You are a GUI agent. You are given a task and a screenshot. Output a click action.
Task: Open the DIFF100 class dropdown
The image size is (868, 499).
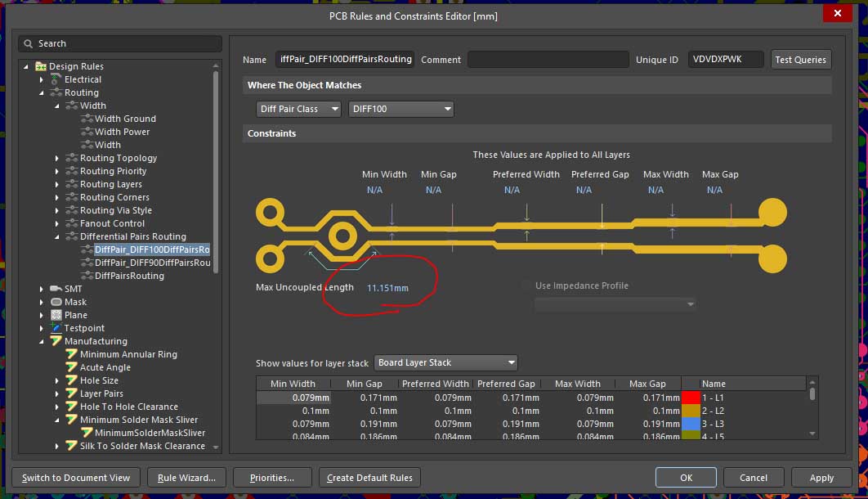point(400,109)
